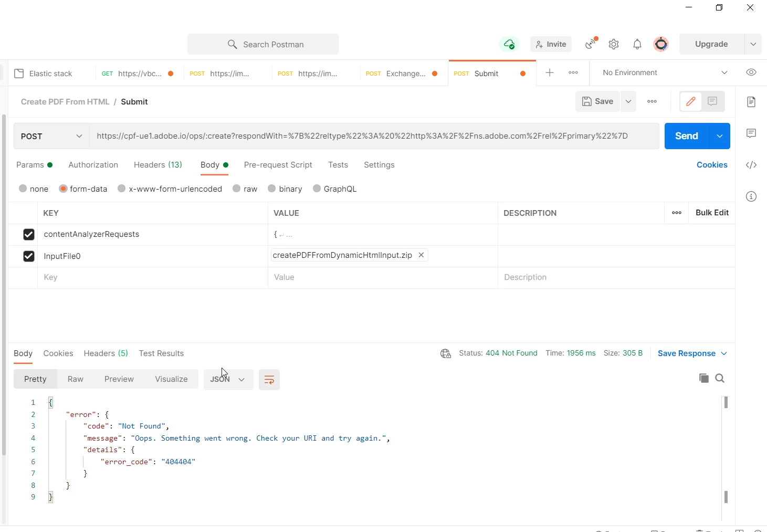This screenshot has width=767, height=532.
Task: Click Bulk Edit
Action: [712, 213]
